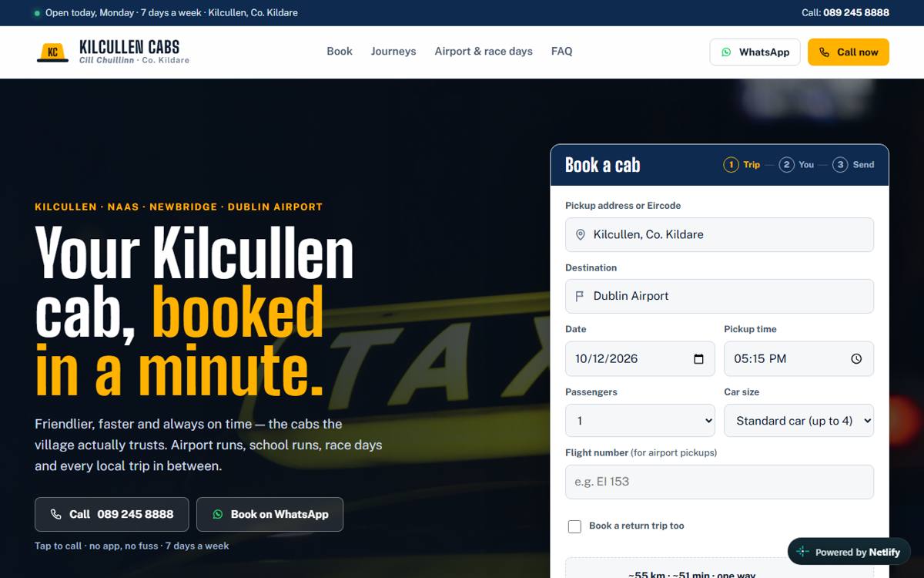This screenshot has height=578, width=924.
Task: Select step 3 Send in the booking form
Action: pyautogui.click(x=853, y=164)
